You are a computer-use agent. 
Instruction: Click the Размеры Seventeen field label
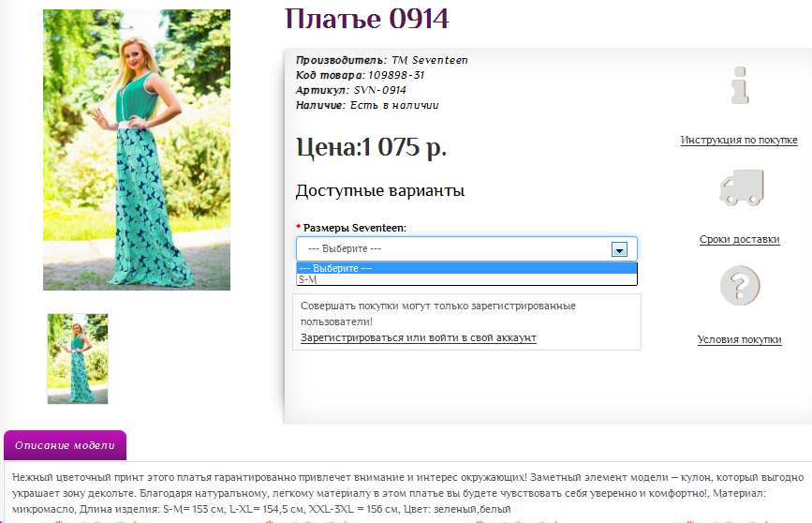[x=355, y=228]
